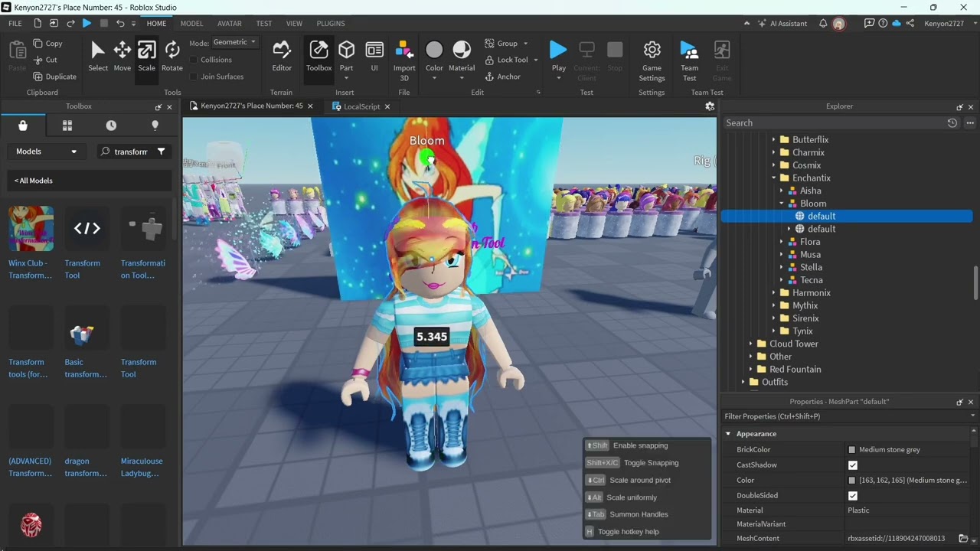Start Play test

point(559,51)
